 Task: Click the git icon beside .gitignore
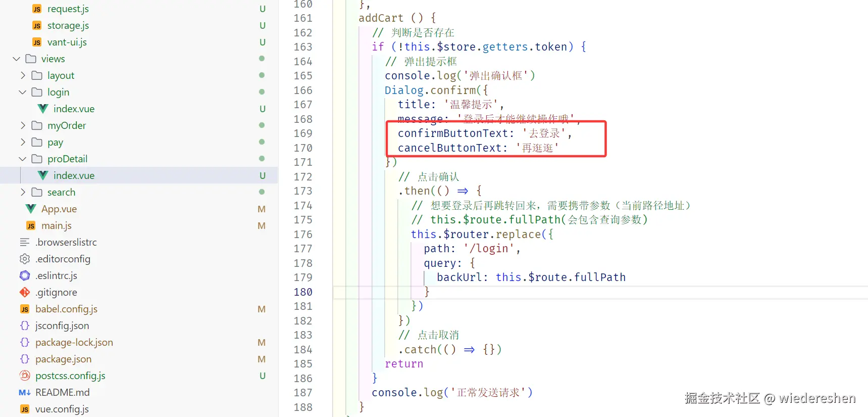click(x=25, y=292)
